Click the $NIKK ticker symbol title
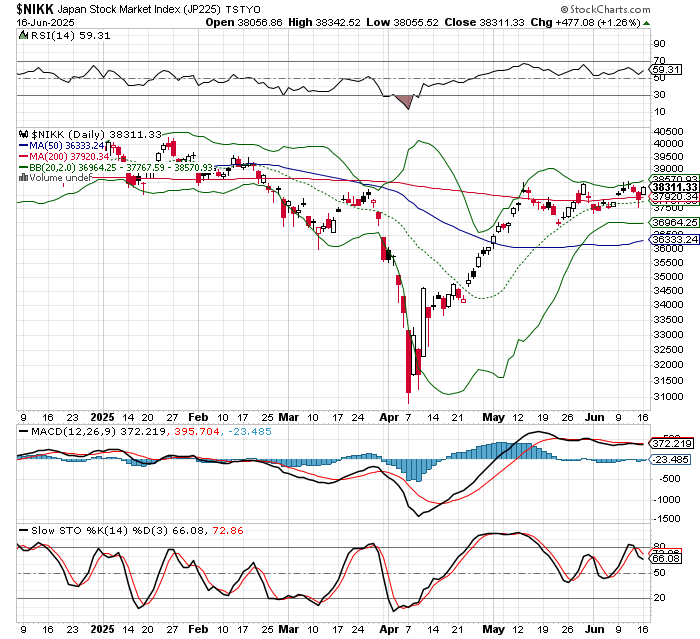The height and width of the screenshot is (639, 700). tap(35, 9)
